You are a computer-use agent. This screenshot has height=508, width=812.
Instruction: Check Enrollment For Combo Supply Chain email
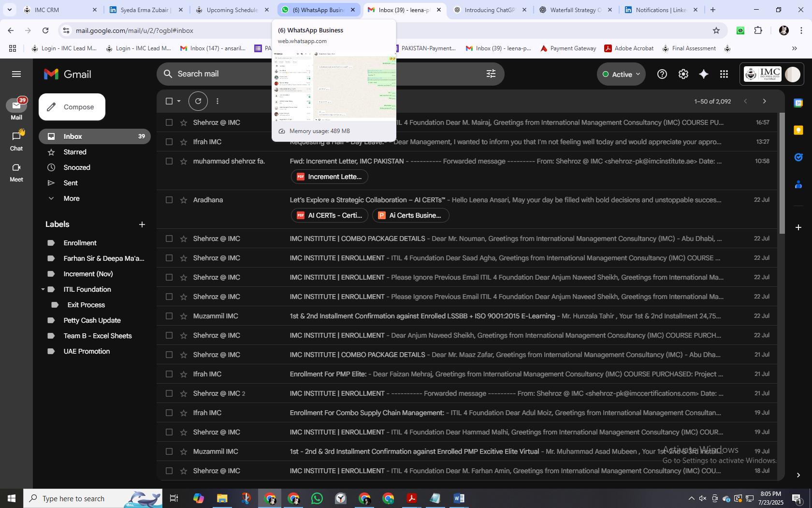pos(169,413)
